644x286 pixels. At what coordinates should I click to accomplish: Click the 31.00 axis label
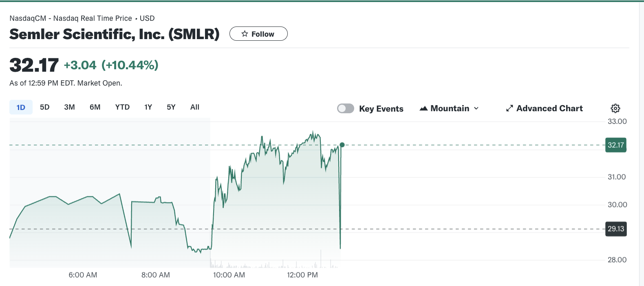tap(617, 177)
